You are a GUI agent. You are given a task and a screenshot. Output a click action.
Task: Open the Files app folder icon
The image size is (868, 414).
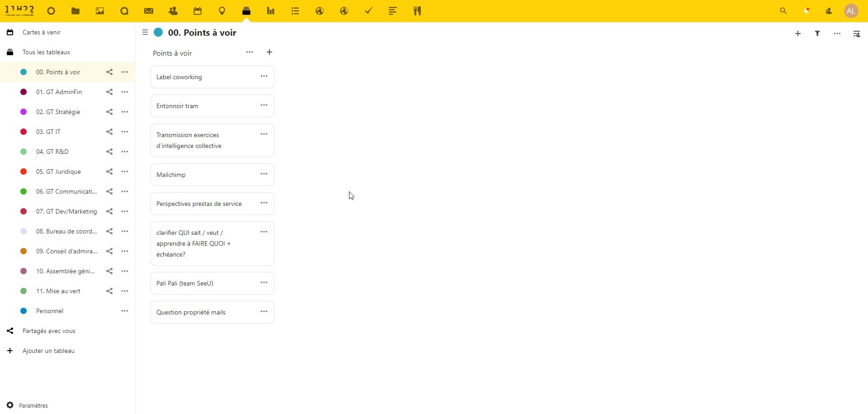click(75, 11)
